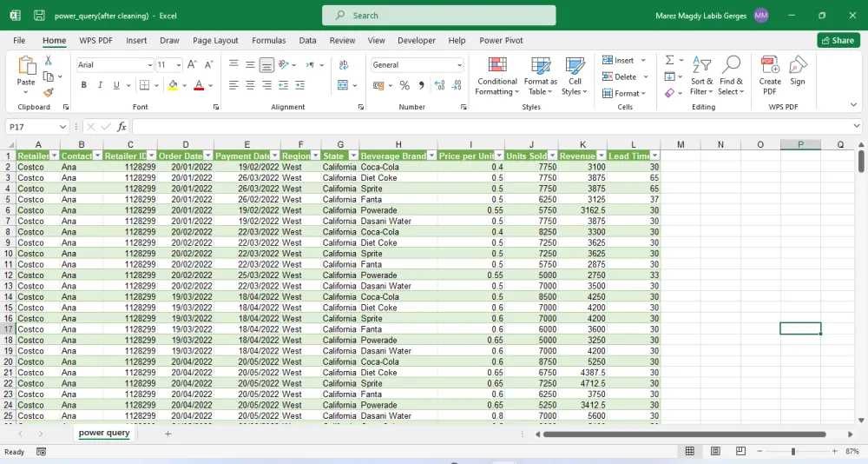Open the Retailer column filter dropdown
Screen dimensions: 868x464
click(54, 156)
